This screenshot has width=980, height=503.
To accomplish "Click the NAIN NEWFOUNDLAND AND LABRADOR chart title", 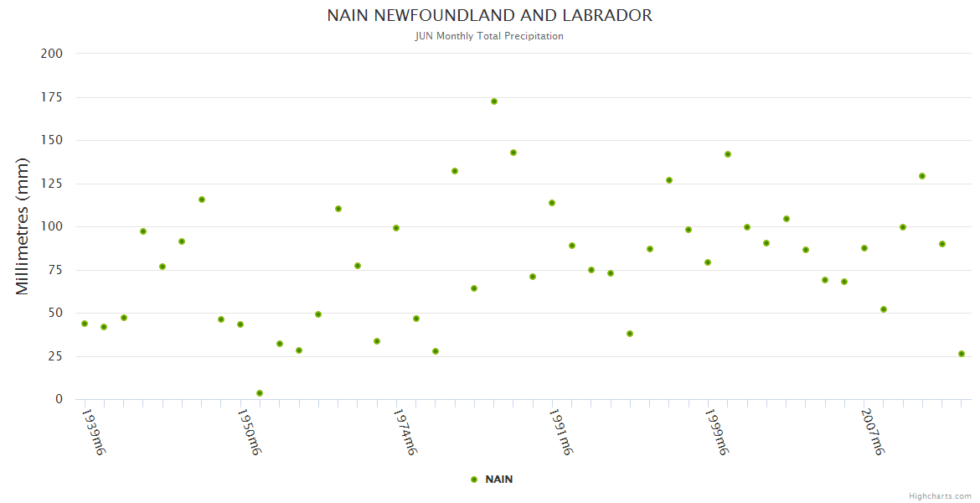I will tap(489, 16).
